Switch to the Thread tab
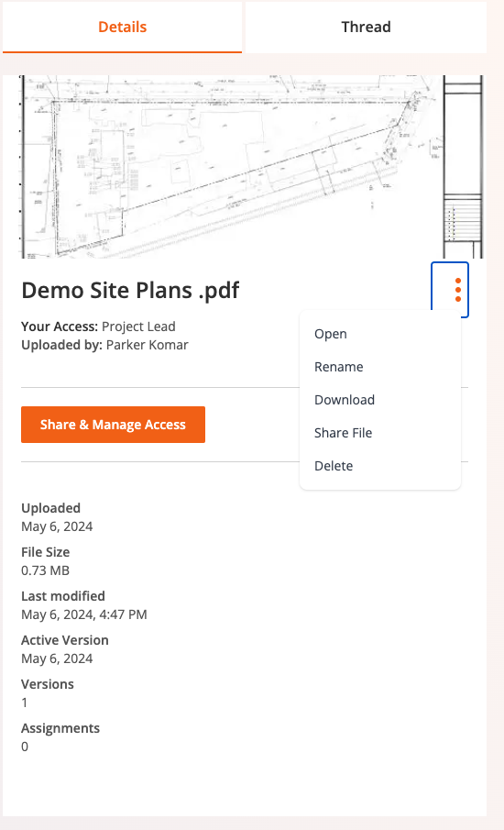The width and height of the screenshot is (504, 830). [x=366, y=27]
